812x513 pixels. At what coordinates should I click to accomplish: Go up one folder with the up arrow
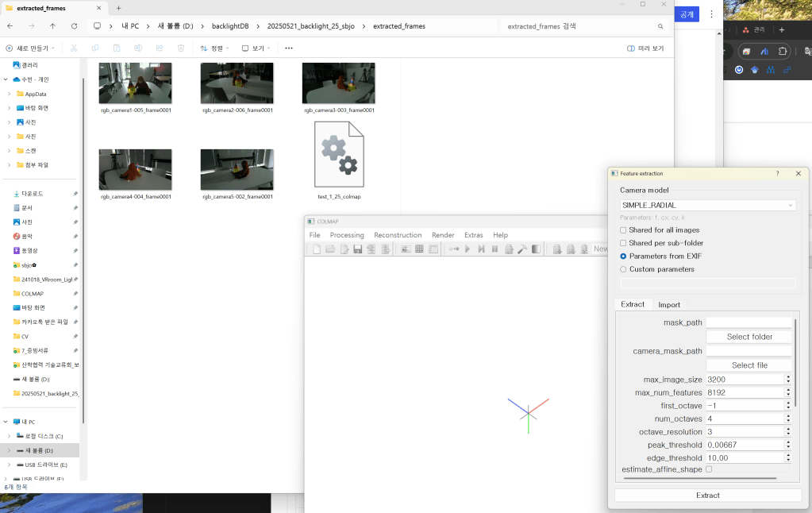52,26
